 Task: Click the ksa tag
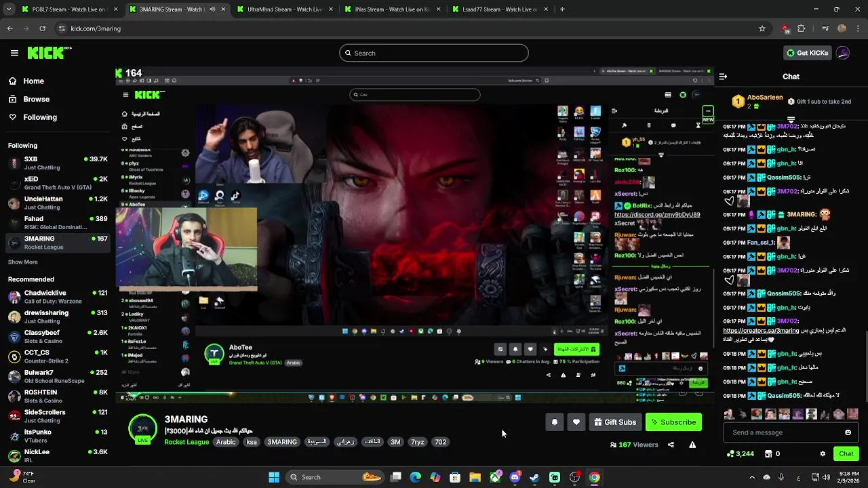252,442
